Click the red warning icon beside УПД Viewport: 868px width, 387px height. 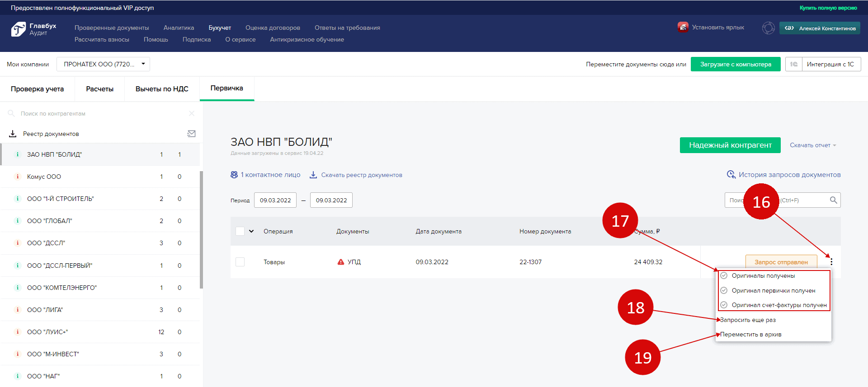(341, 262)
